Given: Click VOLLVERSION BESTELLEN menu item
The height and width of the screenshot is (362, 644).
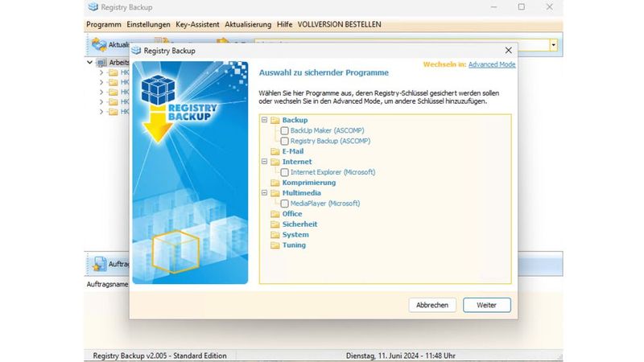Looking at the screenshot, I should (339, 25).
